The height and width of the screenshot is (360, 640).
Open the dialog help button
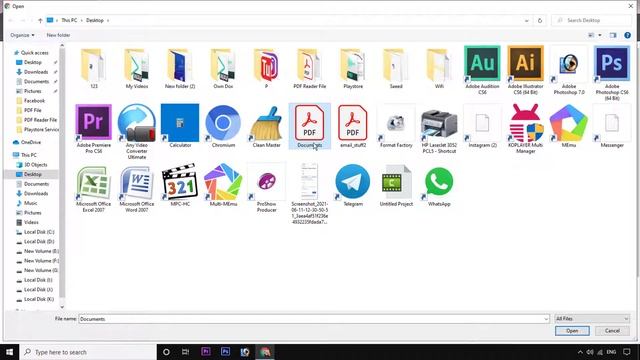coord(627,35)
